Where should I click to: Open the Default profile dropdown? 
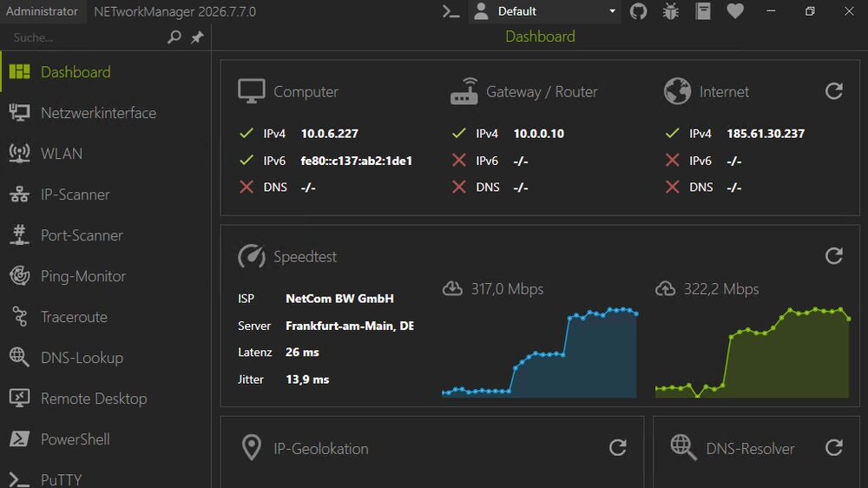click(x=545, y=11)
